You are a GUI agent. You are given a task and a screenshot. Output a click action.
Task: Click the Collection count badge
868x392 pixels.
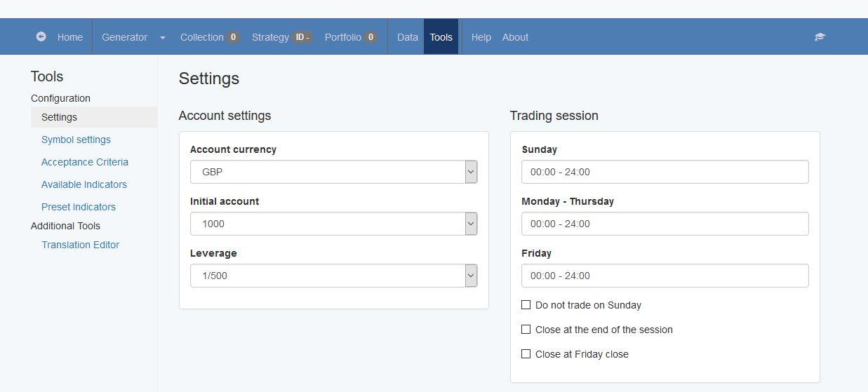point(233,37)
